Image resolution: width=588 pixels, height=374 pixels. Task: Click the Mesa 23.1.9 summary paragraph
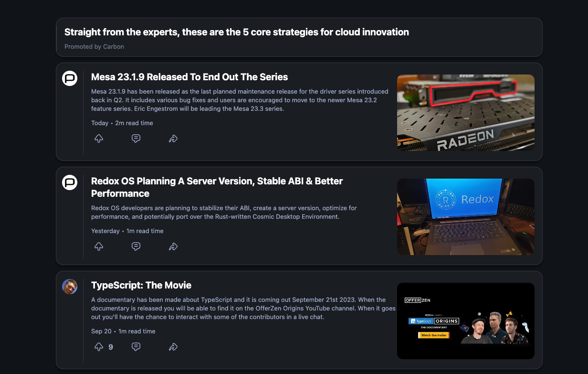(x=240, y=100)
